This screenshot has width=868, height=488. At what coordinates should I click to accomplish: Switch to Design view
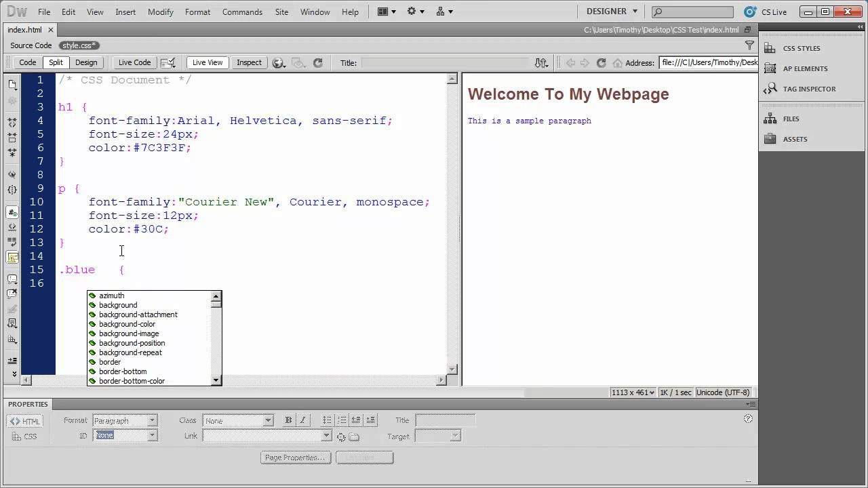pyautogui.click(x=86, y=62)
